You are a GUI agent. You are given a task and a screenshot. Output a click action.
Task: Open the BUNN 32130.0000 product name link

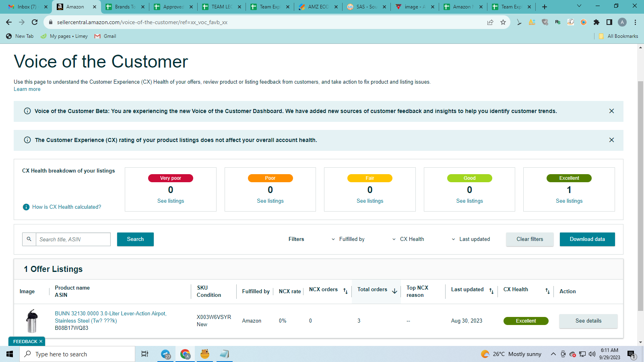111,317
